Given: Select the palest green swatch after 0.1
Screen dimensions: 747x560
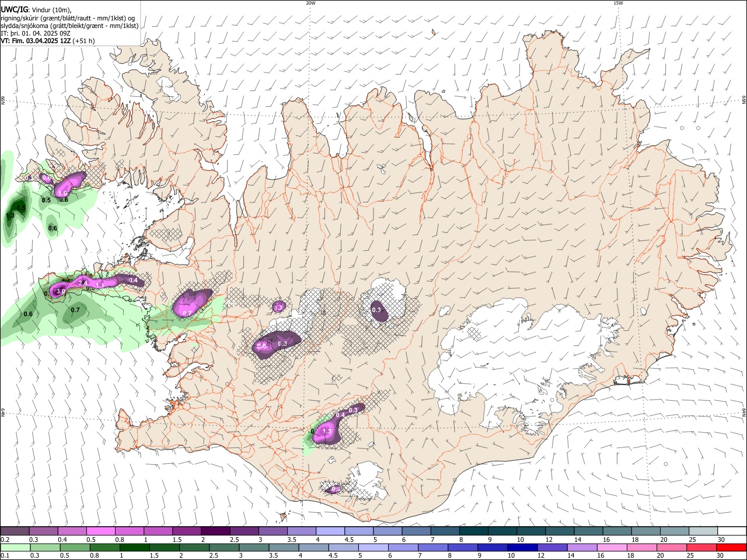Looking at the screenshot, I should pyautogui.click(x=15, y=547).
